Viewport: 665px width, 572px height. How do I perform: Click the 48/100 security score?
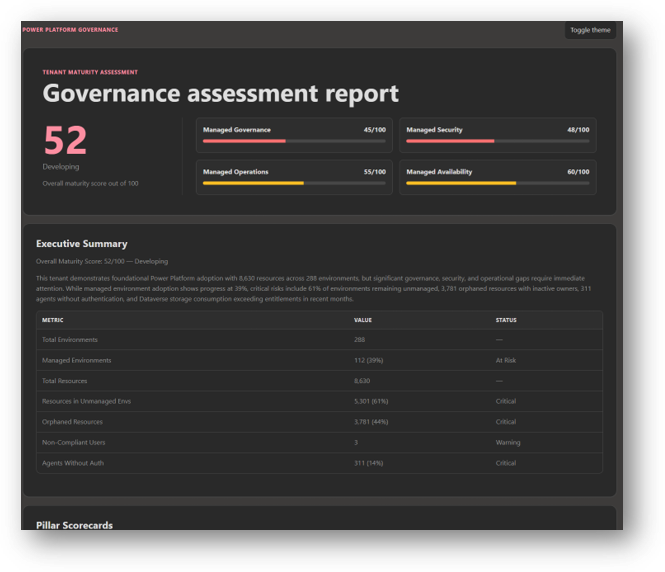coord(578,130)
